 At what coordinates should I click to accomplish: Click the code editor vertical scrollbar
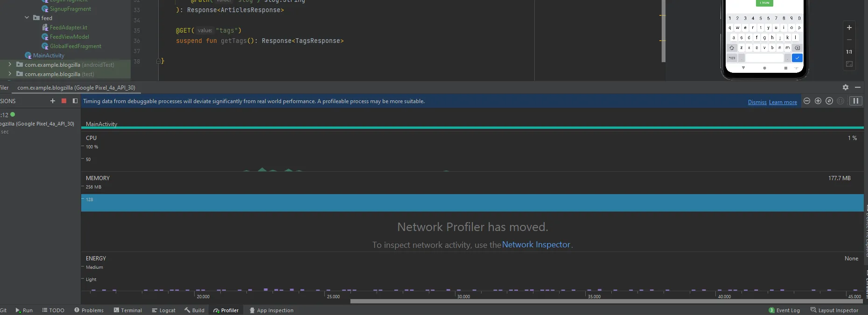tap(664, 31)
